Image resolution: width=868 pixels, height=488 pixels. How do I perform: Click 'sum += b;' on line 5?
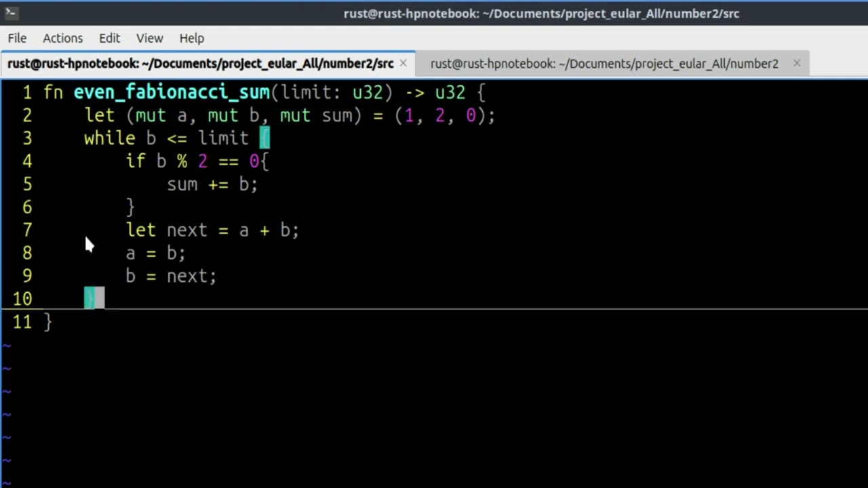point(212,184)
